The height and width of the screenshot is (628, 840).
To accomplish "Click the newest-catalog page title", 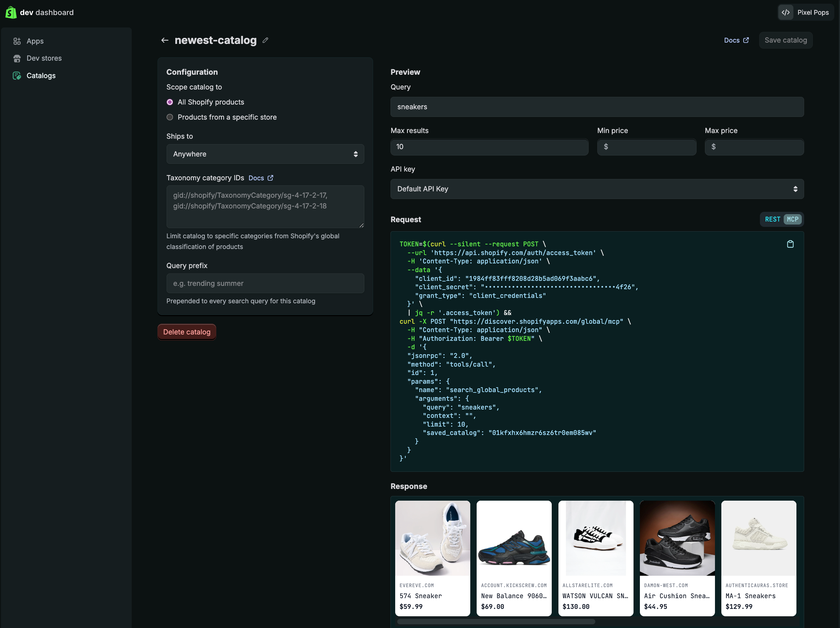I will click(x=215, y=40).
